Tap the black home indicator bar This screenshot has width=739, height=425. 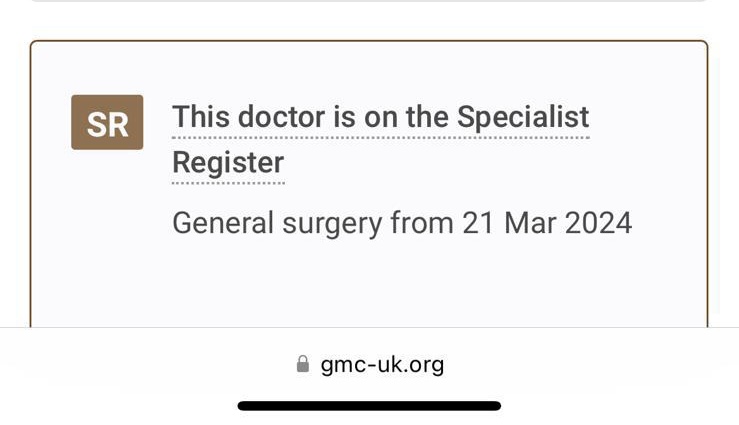point(369,406)
